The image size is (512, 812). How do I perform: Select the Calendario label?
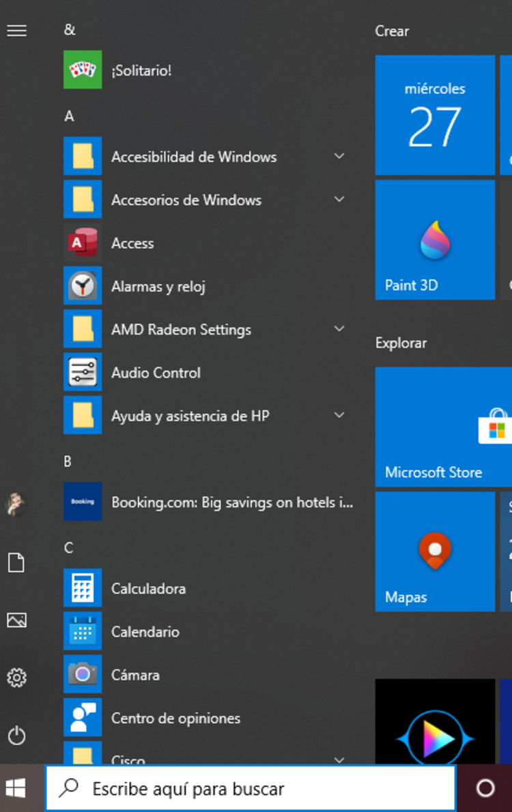[x=145, y=631]
